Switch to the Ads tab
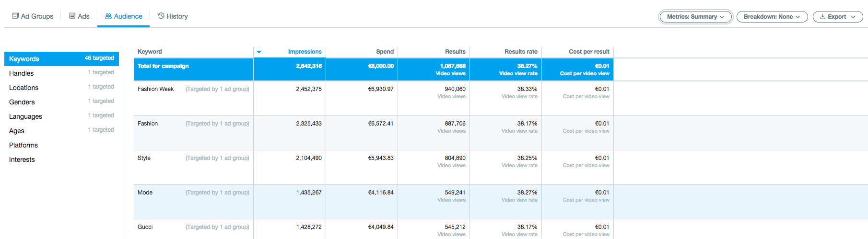The image size is (868, 239). click(79, 16)
